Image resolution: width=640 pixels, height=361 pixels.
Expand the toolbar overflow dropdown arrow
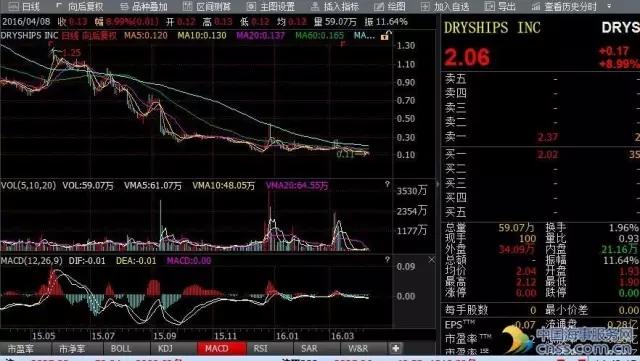click(609, 6)
